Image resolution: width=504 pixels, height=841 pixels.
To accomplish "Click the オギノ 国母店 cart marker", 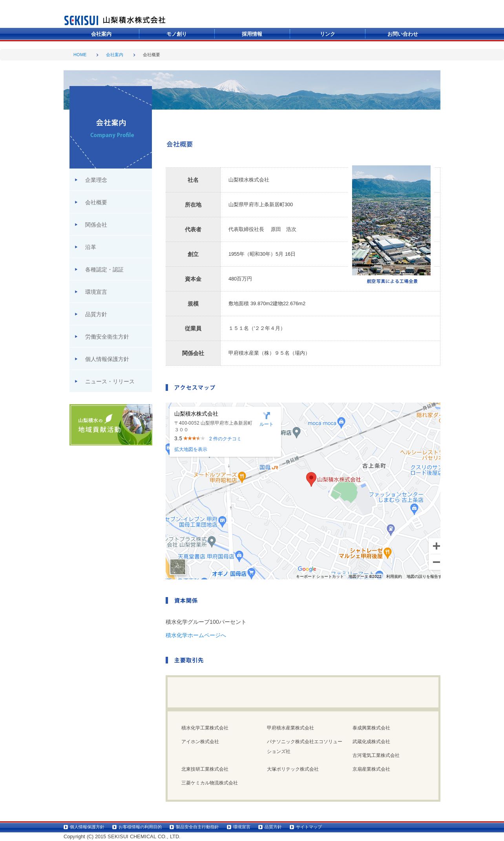I will (x=252, y=573).
